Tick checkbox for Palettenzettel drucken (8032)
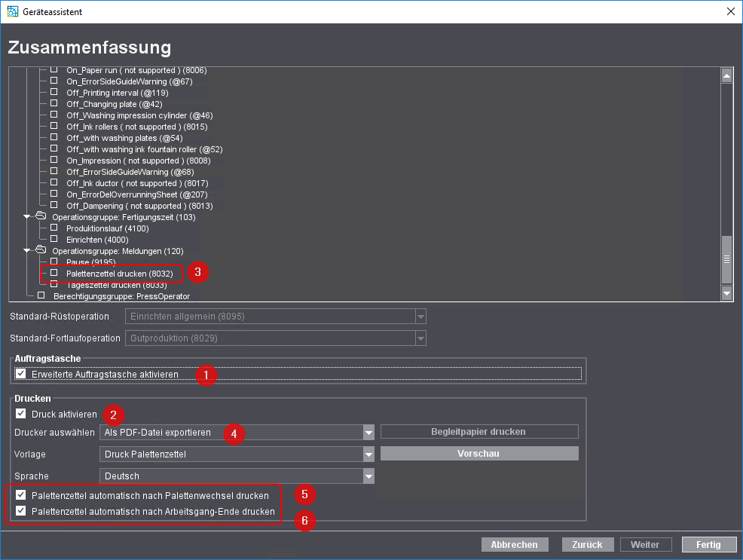This screenshot has height=560, width=743. (54, 273)
